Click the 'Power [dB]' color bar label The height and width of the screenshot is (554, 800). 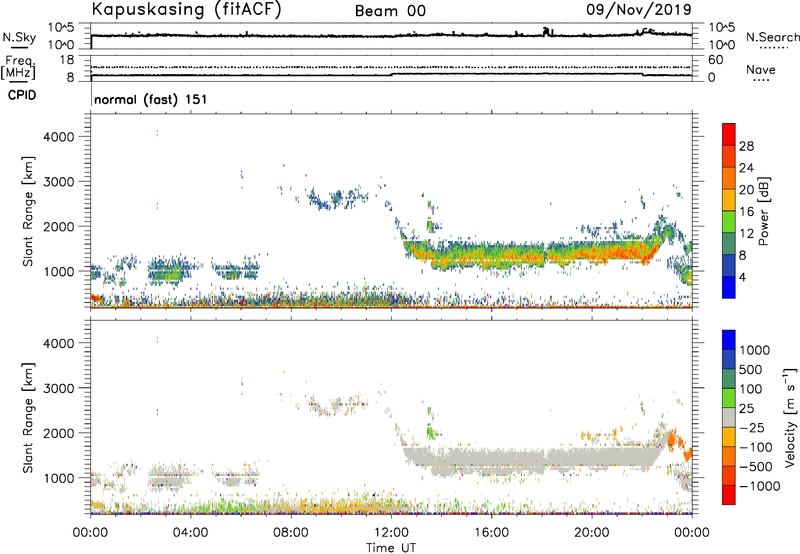764,211
